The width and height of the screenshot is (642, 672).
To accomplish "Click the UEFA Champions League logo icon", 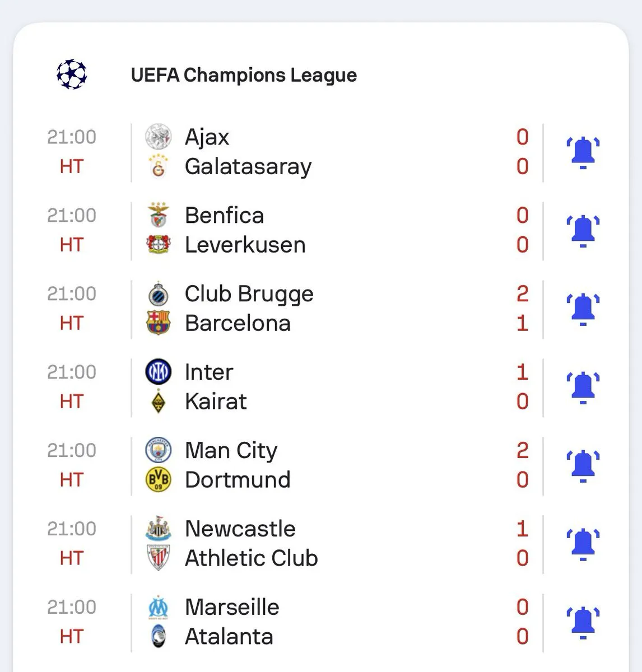I will pos(72,74).
